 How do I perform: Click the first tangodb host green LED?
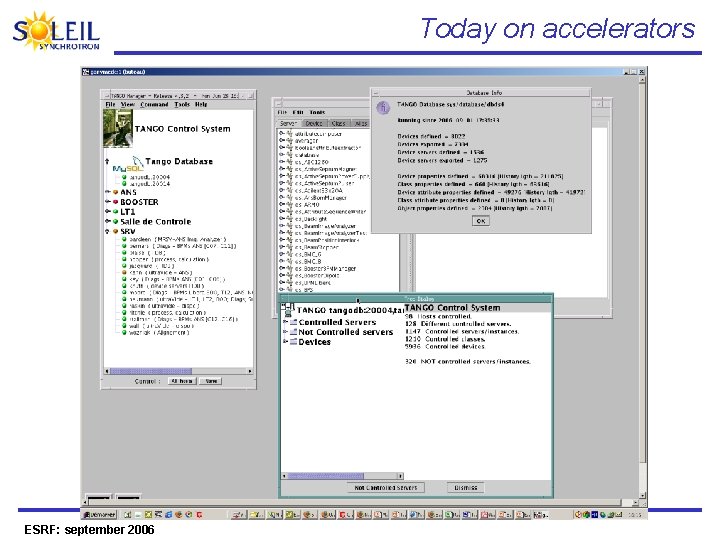coord(124,177)
